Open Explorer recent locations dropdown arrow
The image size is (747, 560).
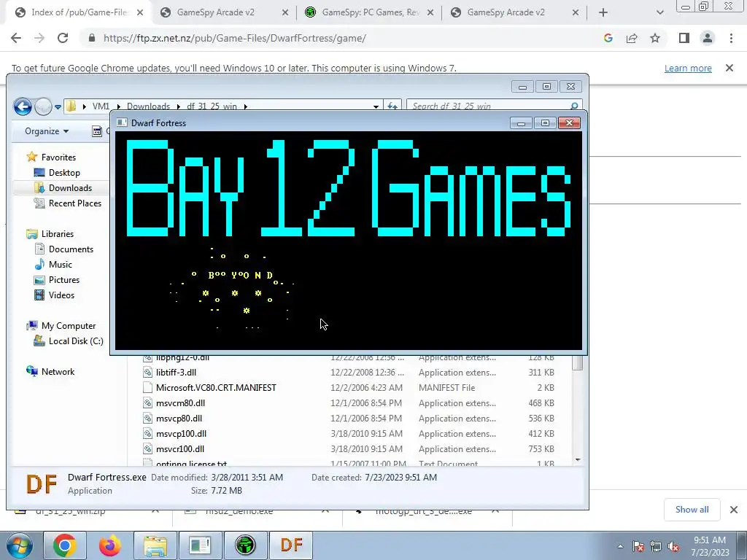pos(58,106)
